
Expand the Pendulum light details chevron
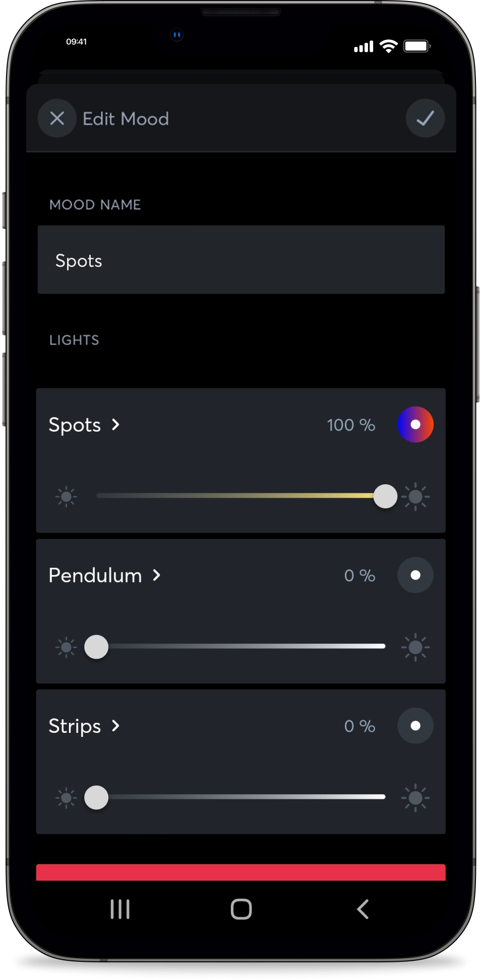157,575
